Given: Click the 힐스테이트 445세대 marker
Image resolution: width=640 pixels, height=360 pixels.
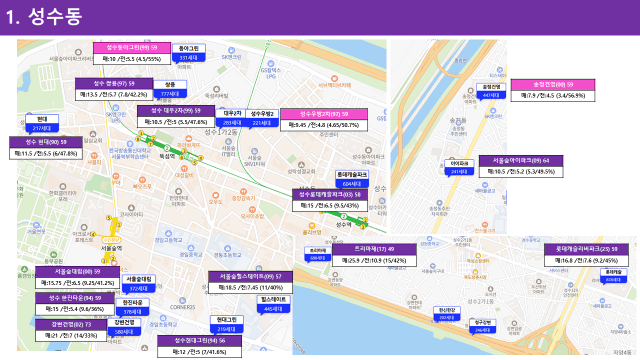Looking at the screenshot, I should click(x=273, y=304).
